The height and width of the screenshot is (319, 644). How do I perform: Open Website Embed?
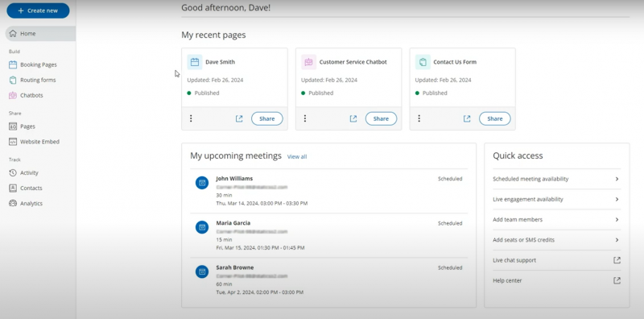[x=39, y=142]
